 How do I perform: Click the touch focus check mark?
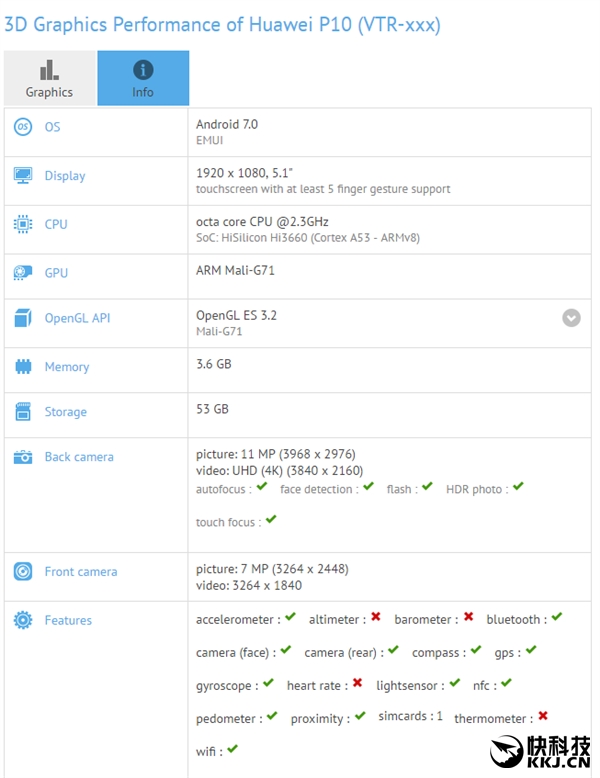tap(271, 519)
